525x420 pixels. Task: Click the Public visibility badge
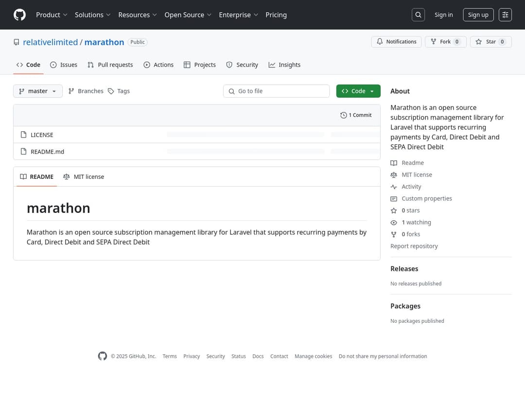tap(137, 42)
